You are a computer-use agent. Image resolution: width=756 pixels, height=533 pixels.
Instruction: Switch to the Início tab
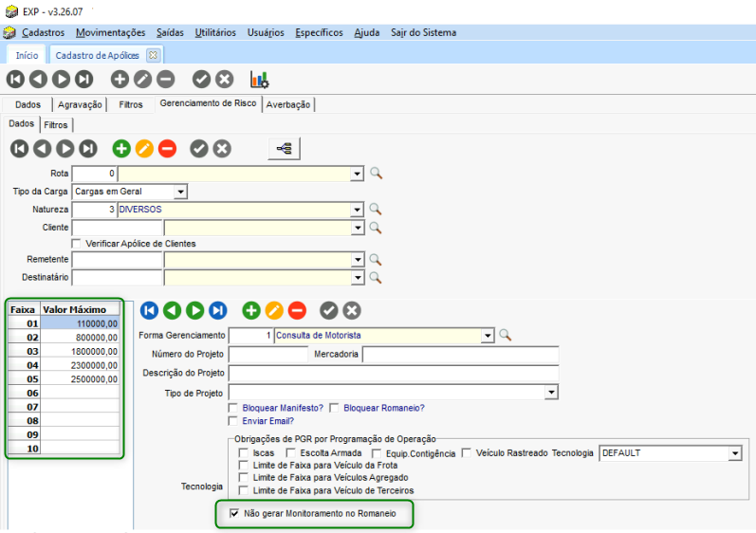tap(27, 55)
